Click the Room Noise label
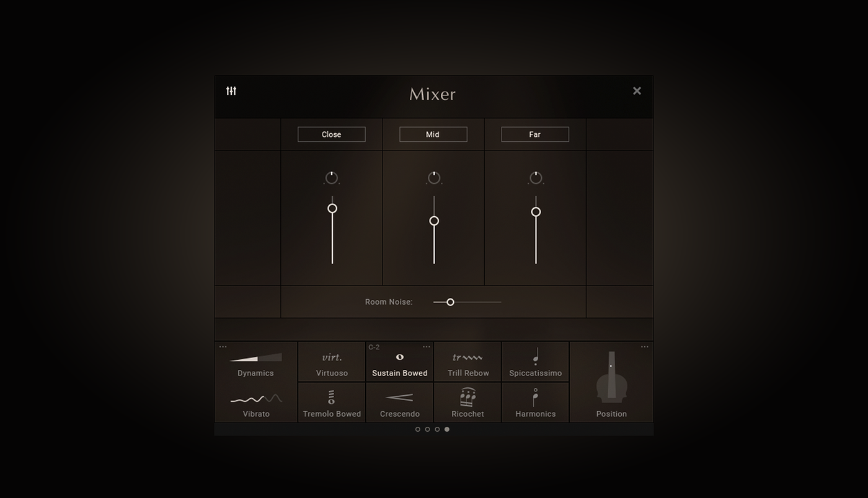This screenshot has height=498, width=868. point(389,302)
